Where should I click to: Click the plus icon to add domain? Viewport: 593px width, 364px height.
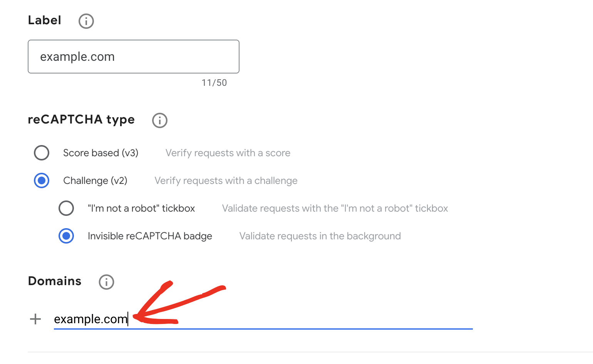click(35, 319)
